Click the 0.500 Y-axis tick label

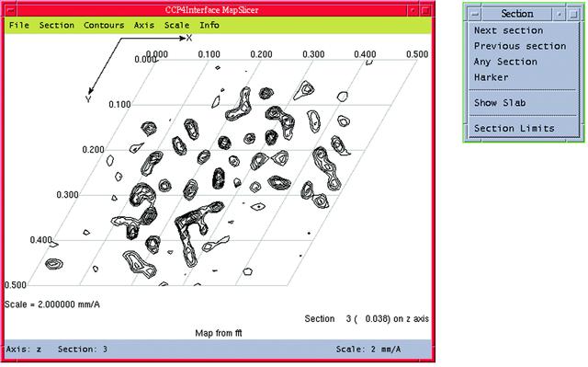tap(16, 285)
